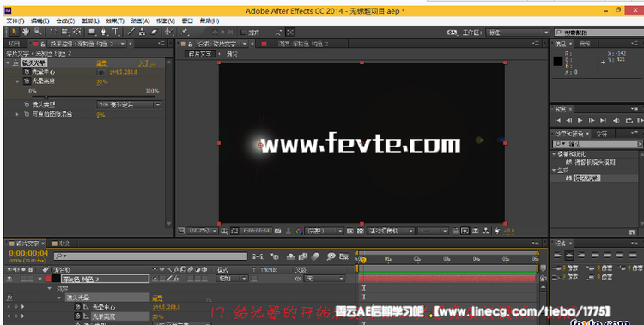
Task: Open the 镜头类型 lens type dropdown
Action: [x=130, y=105]
